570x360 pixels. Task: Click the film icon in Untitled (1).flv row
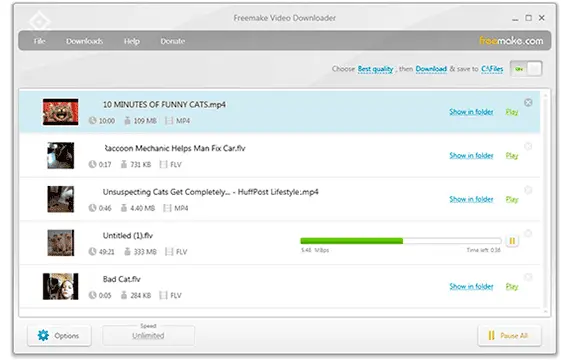(169, 252)
